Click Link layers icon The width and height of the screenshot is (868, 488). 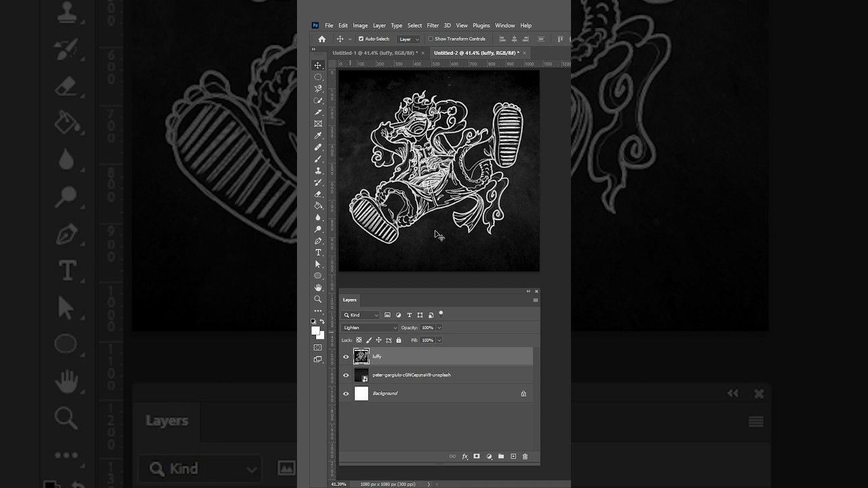tap(452, 457)
